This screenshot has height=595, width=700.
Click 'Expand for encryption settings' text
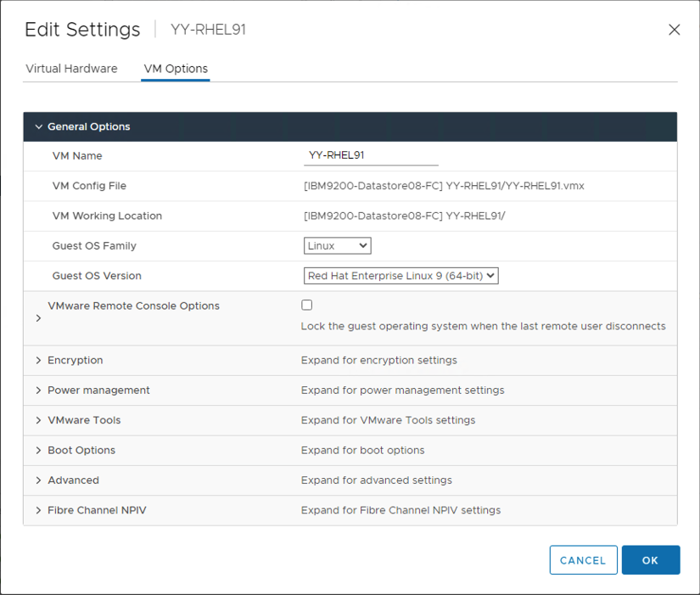(x=379, y=360)
